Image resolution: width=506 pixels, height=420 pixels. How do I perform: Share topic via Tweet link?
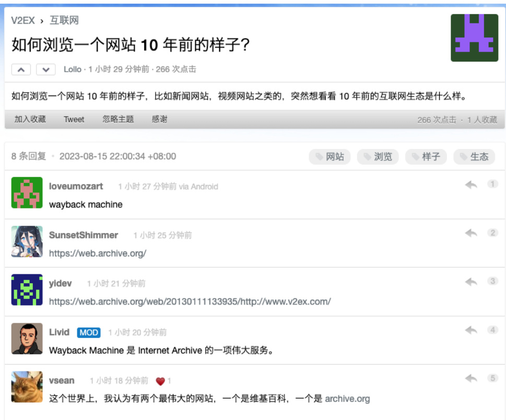coord(74,120)
